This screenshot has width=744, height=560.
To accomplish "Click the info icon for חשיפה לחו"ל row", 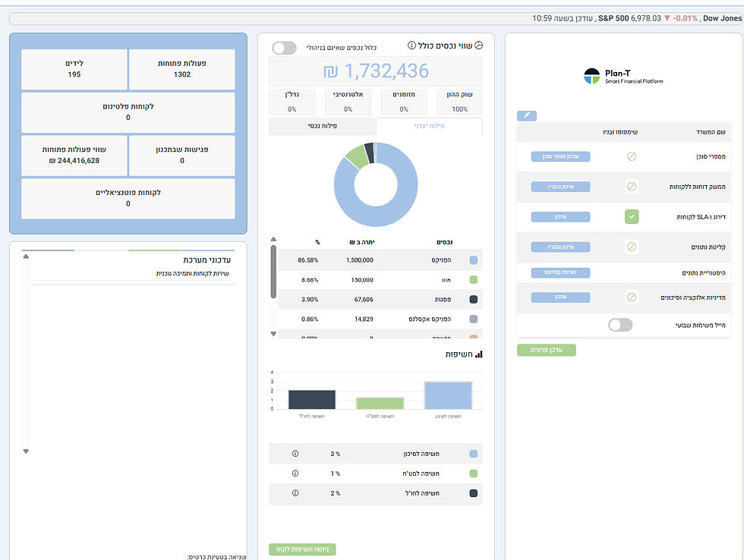I will [x=295, y=493].
